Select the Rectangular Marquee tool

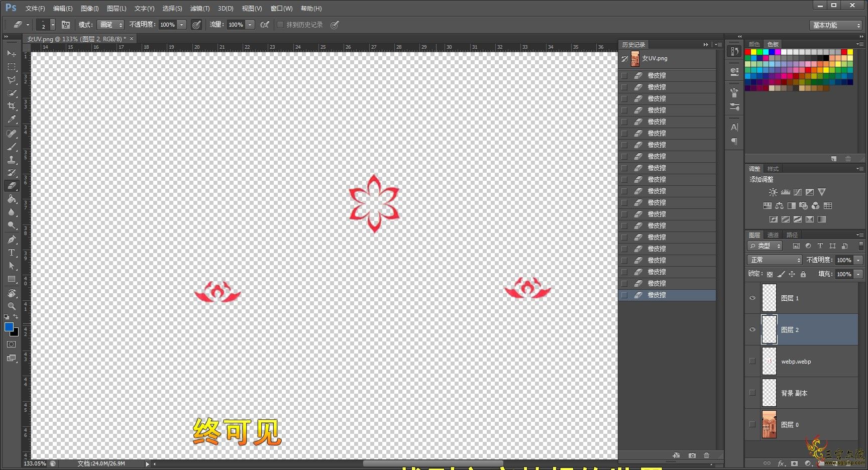(x=12, y=66)
